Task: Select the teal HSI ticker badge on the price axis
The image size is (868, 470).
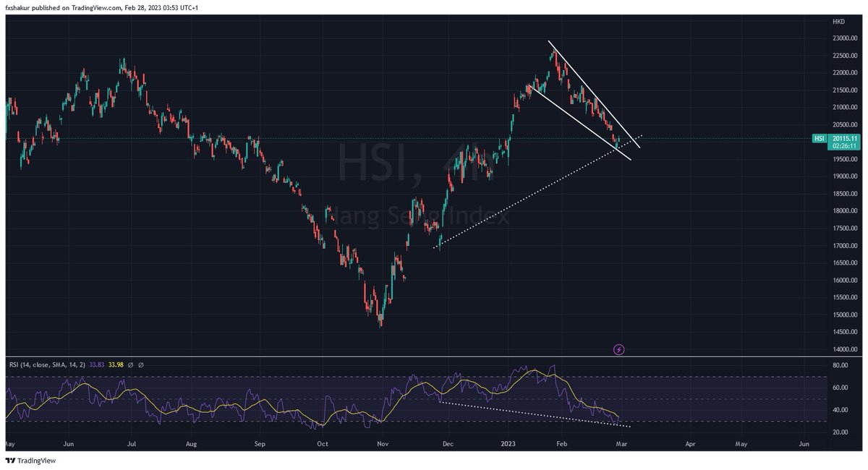Action: point(819,138)
